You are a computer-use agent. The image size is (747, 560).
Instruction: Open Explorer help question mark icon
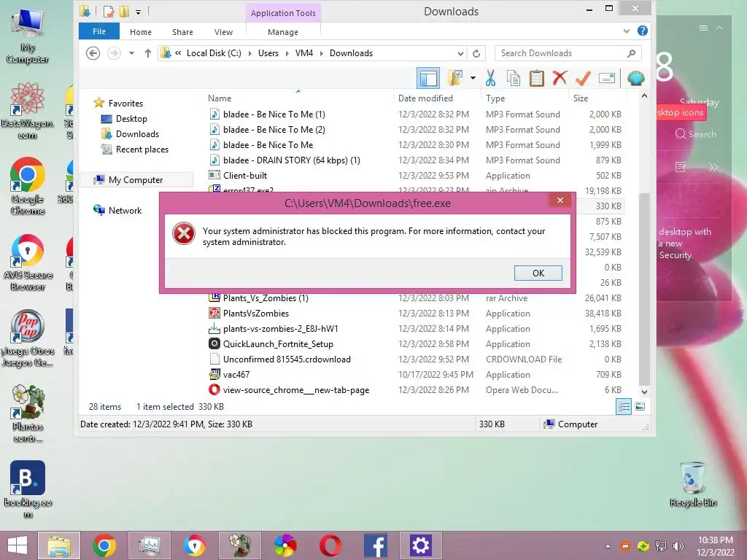tap(642, 31)
